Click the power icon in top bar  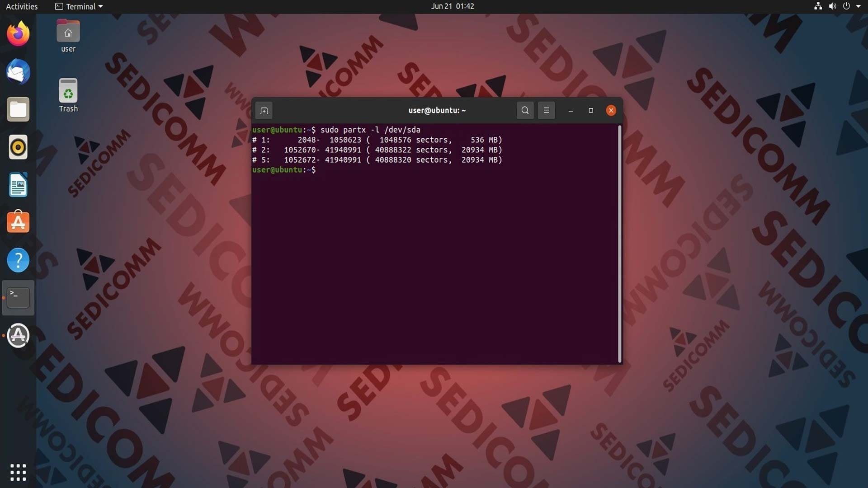click(x=846, y=6)
